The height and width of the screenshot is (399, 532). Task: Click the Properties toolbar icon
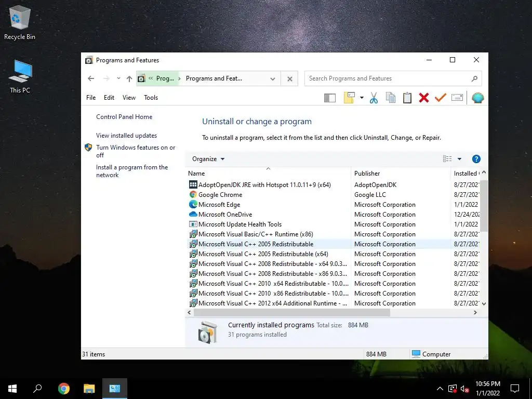tap(457, 98)
